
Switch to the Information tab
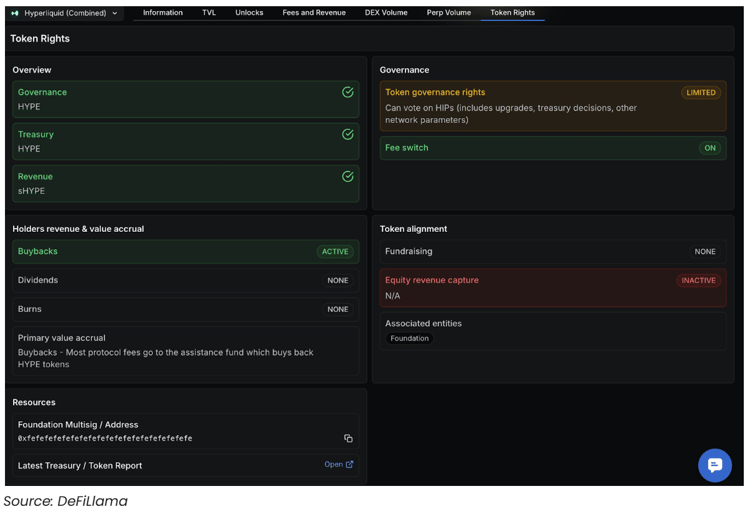pyautogui.click(x=163, y=12)
